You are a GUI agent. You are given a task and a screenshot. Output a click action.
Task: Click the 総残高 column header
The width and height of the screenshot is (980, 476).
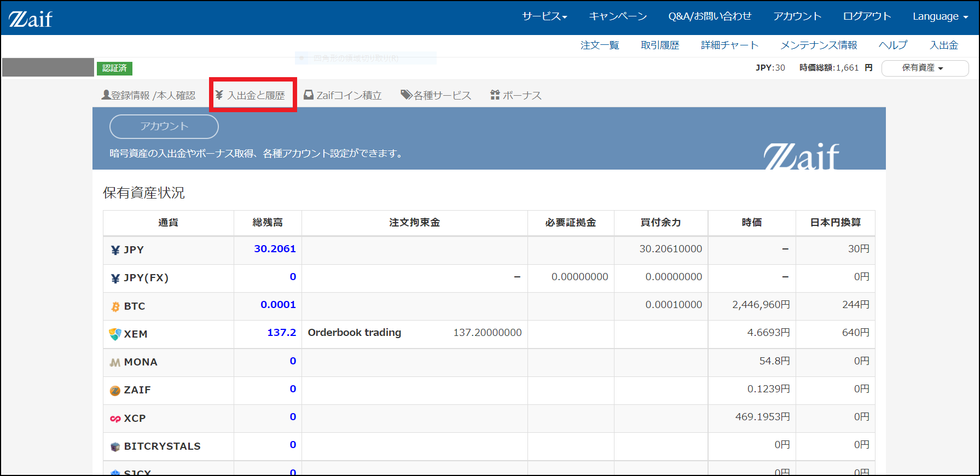(268, 223)
